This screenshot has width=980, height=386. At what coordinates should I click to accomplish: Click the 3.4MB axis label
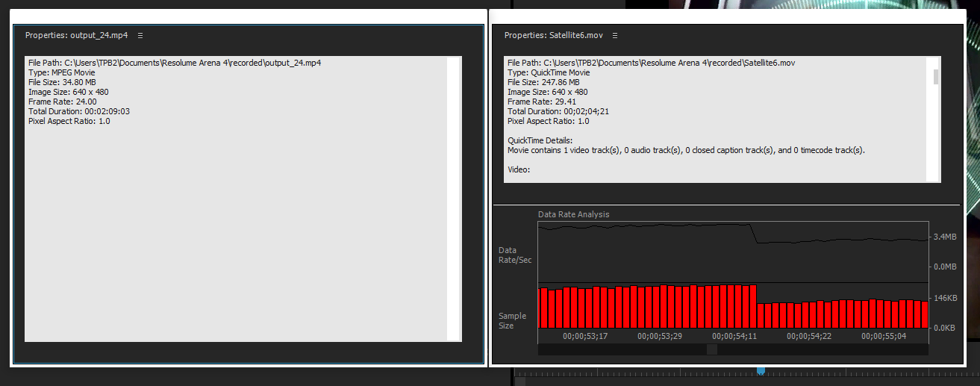(x=944, y=237)
